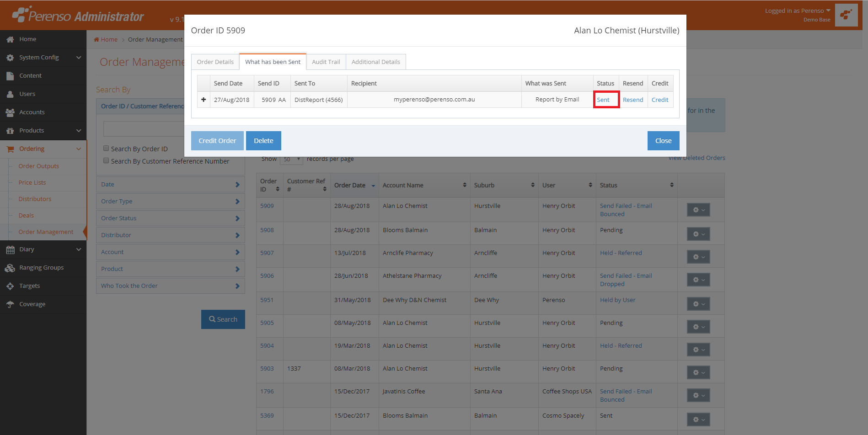Click the Home icon in sidebar
The width and height of the screenshot is (868, 435).
(x=10, y=39)
